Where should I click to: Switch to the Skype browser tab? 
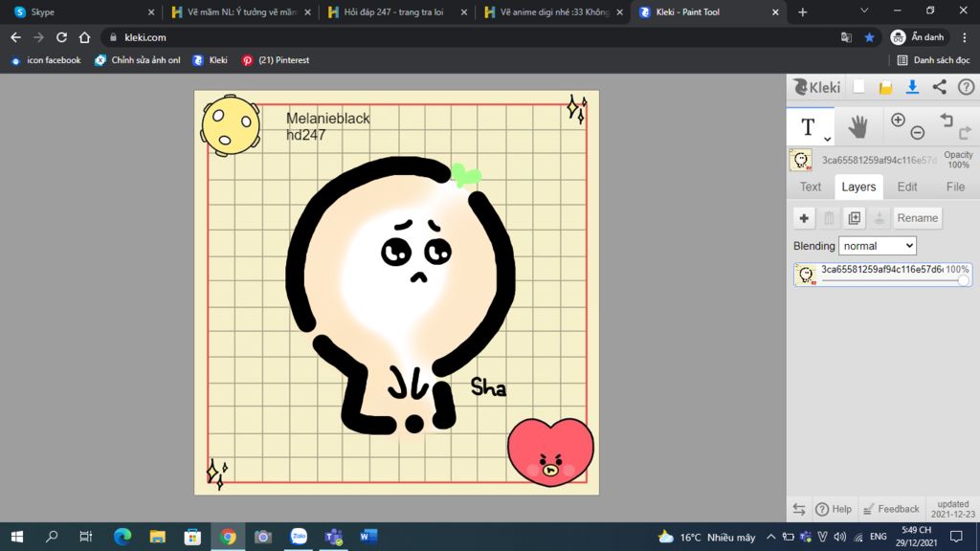click(x=84, y=11)
